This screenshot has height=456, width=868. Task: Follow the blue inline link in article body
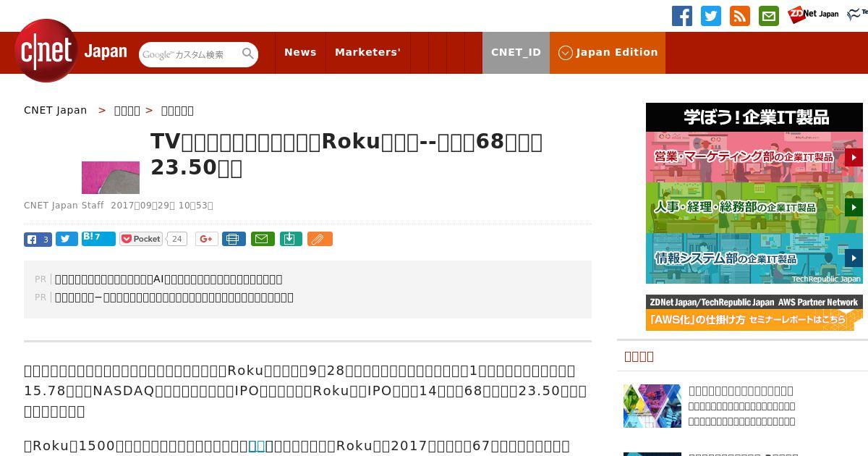[257, 446]
